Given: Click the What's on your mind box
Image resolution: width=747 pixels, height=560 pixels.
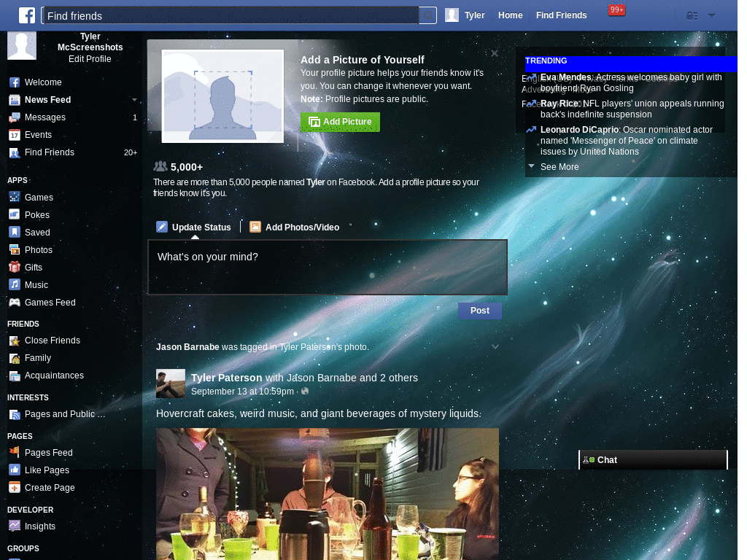Looking at the screenshot, I should [328, 267].
